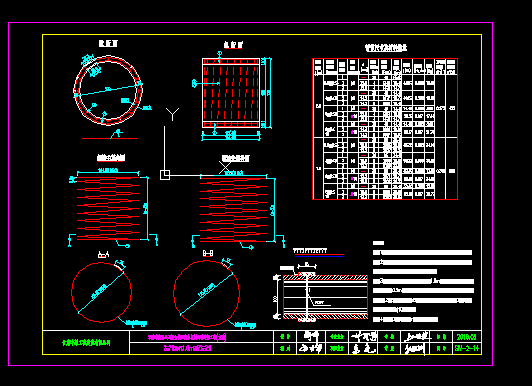Click the white X cross marker near center
The width and height of the screenshot is (532, 386).
click(x=225, y=168)
